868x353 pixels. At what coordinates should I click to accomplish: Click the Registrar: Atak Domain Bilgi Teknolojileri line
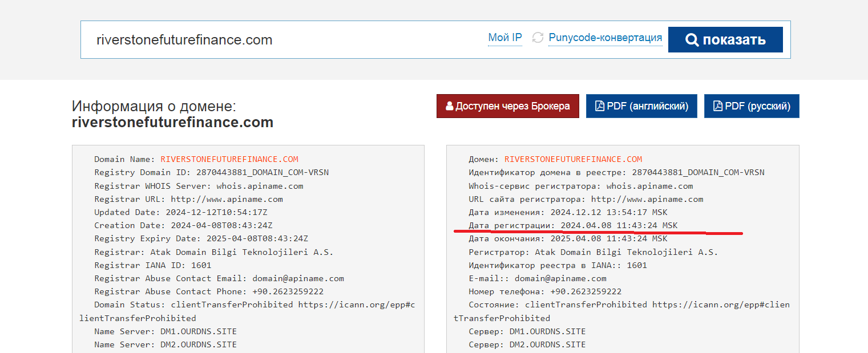coord(213,252)
